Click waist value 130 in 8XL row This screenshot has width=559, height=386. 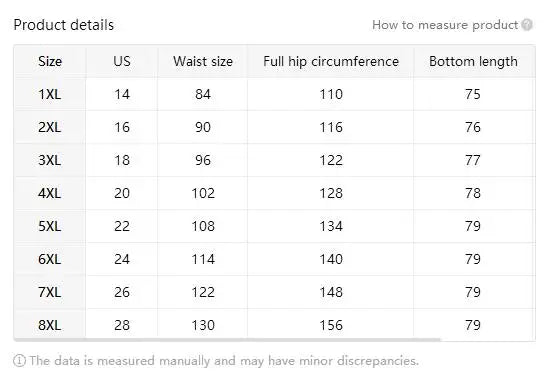coord(203,325)
